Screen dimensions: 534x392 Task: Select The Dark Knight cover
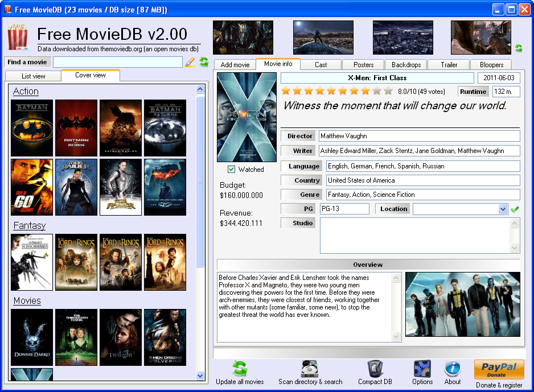[x=165, y=187]
